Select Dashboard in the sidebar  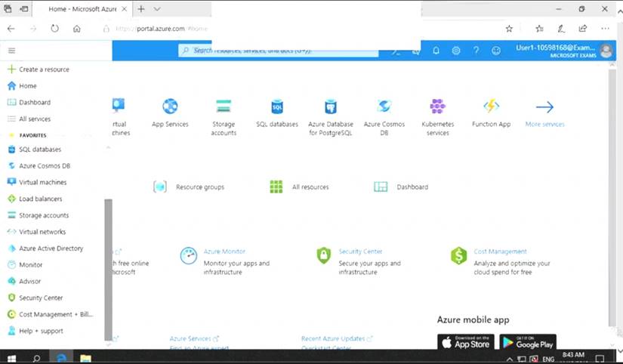(29, 102)
